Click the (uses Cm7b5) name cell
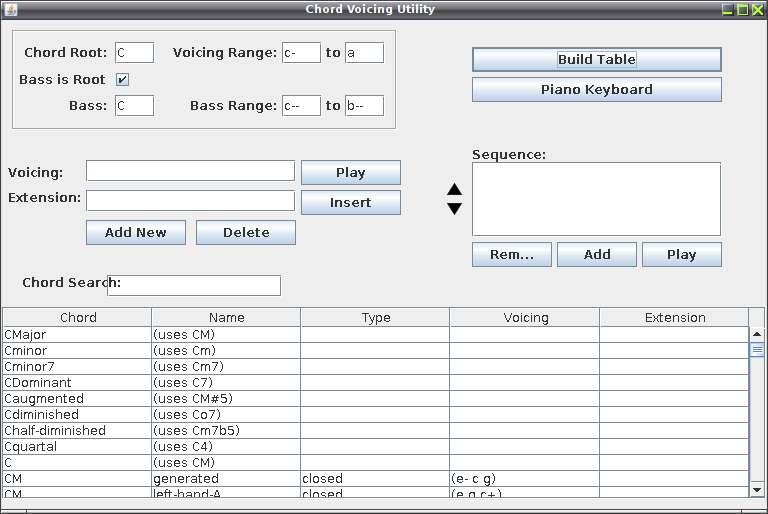768x514 pixels. tap(226, 431)
